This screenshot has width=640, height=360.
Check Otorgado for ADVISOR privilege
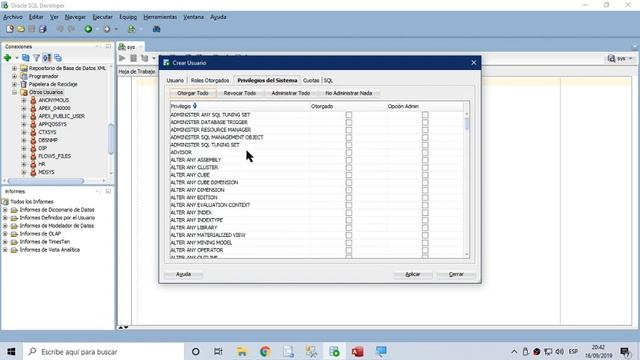349,152
